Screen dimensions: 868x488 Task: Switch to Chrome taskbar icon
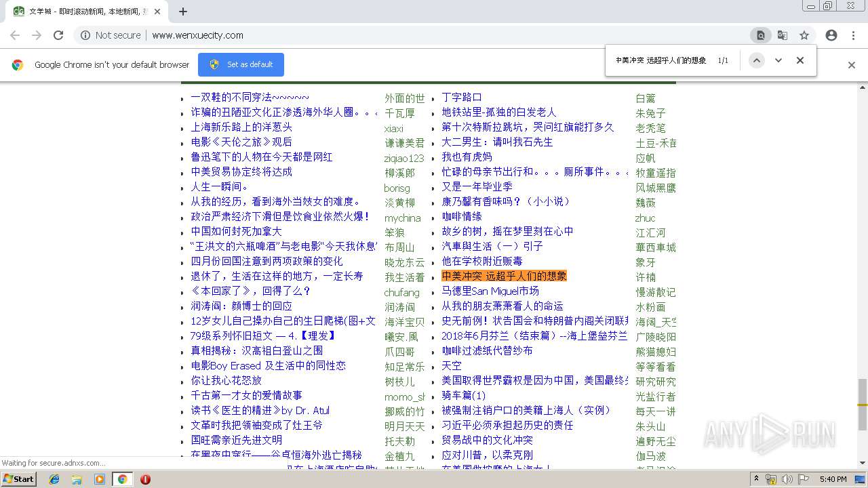[122, 479]
